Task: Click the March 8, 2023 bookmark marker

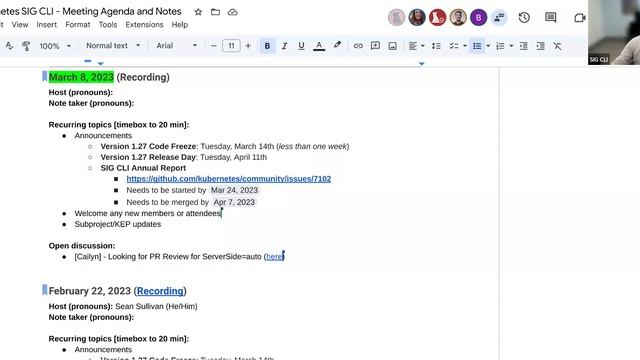Action: [44, 76]
